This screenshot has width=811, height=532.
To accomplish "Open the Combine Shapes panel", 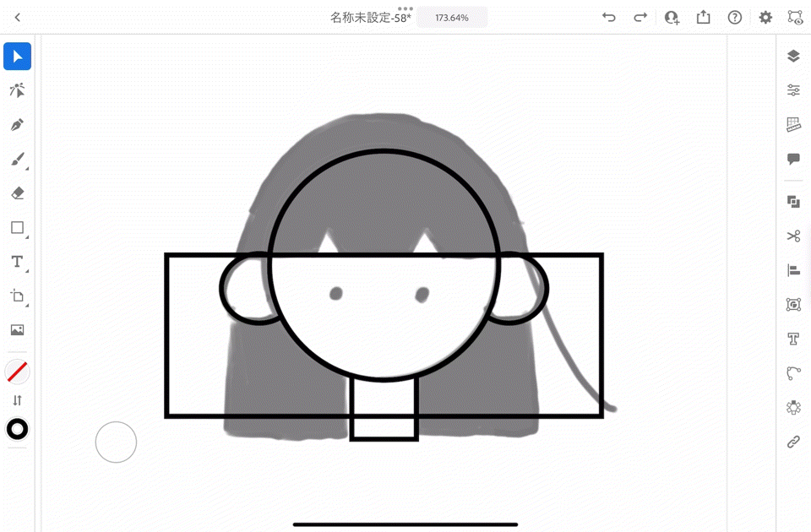I will click(x=793, y=202).
